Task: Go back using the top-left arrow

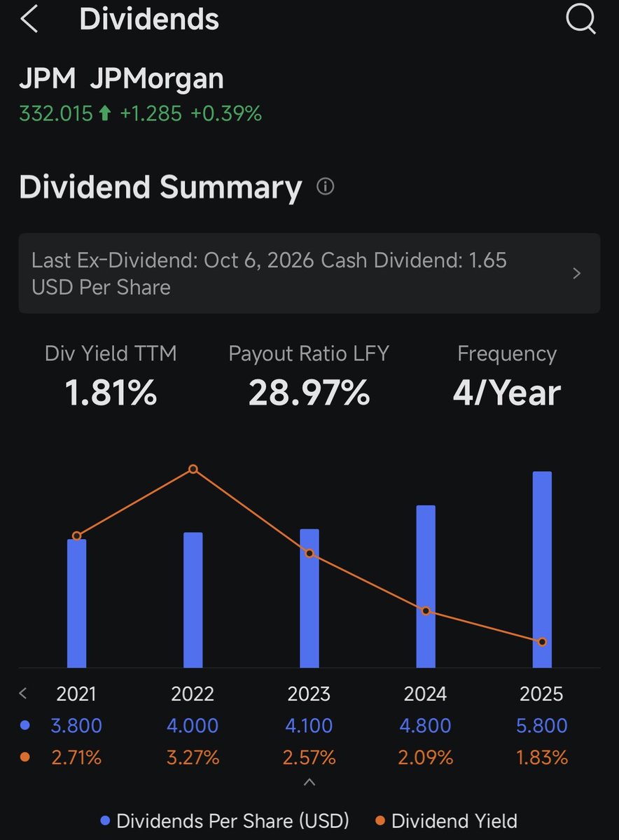Action: pyautogui.click(x=29, y=19)
